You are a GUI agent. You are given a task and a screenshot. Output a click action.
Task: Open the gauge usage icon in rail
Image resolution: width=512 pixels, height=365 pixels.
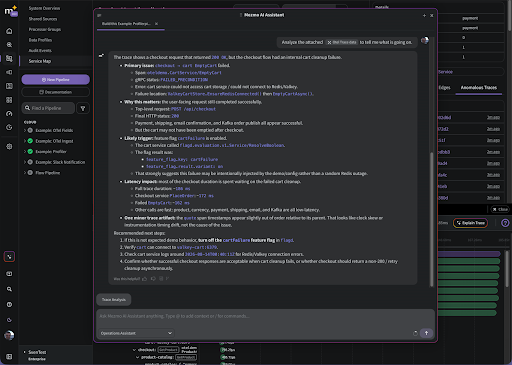[9, 114]
